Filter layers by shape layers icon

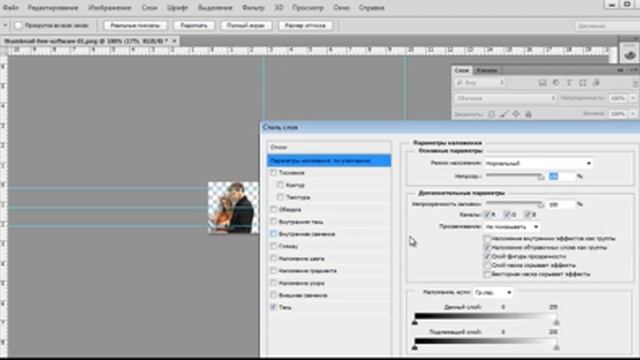point(582,83)
